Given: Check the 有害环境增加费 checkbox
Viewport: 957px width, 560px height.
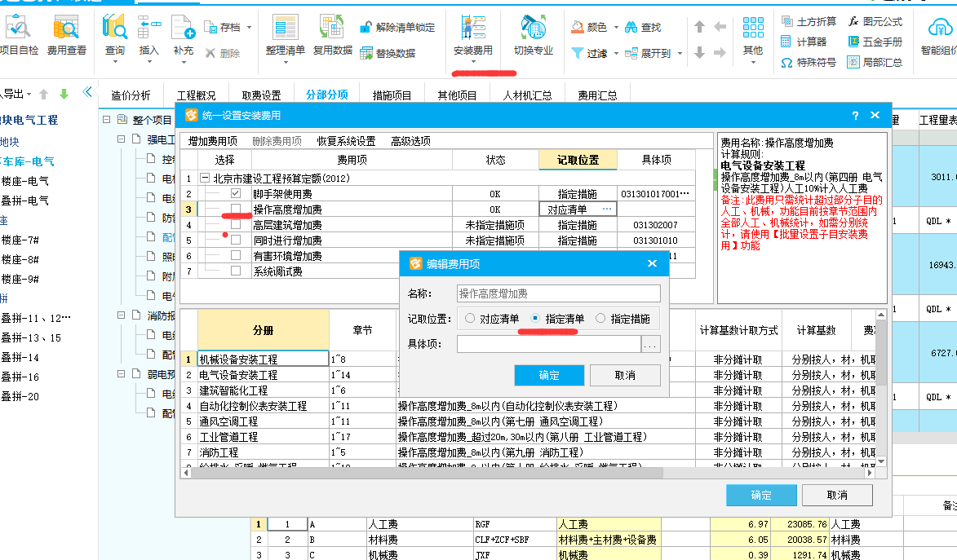Looking at the screenshot, I should click(236, 256).
